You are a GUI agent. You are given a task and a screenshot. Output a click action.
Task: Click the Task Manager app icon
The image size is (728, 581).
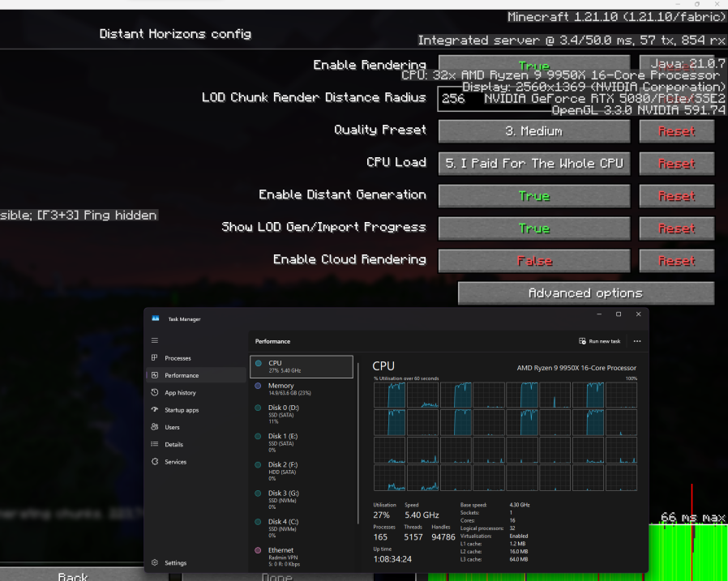pos(156,318)
